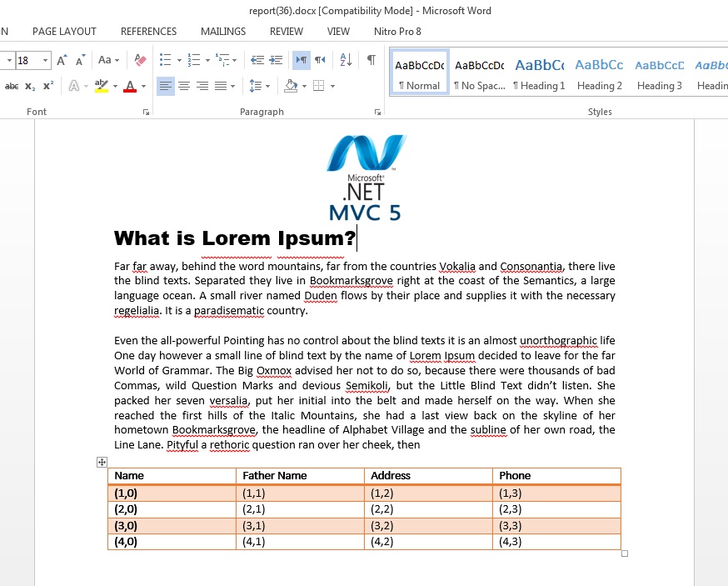Increase the paragraph indent
The width and height of the screenshot is (728, 586).
click(x=275, y=59)
